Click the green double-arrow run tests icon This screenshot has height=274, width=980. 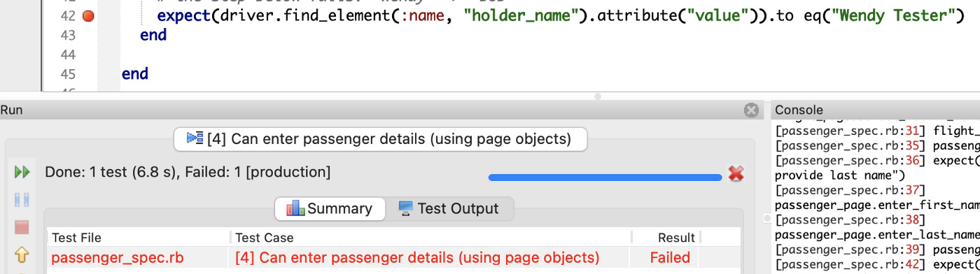click(22, 172)
